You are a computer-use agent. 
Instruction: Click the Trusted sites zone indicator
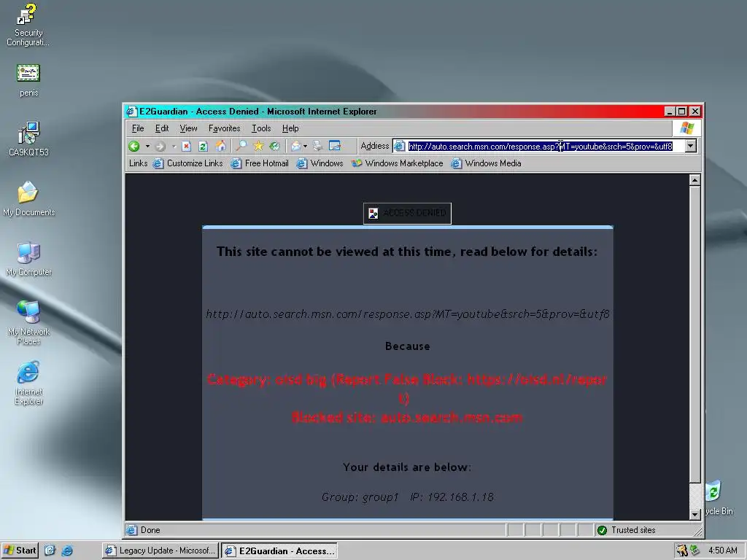click(x=626, y=530)
